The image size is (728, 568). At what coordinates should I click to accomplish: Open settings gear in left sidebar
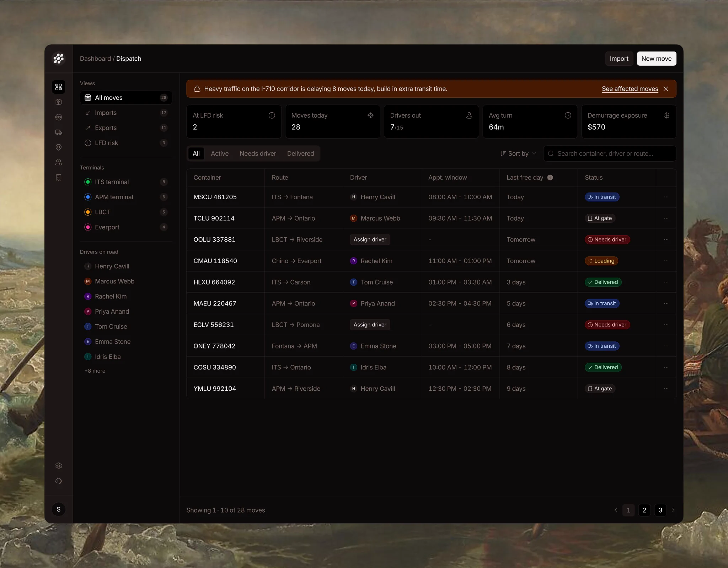59,466
